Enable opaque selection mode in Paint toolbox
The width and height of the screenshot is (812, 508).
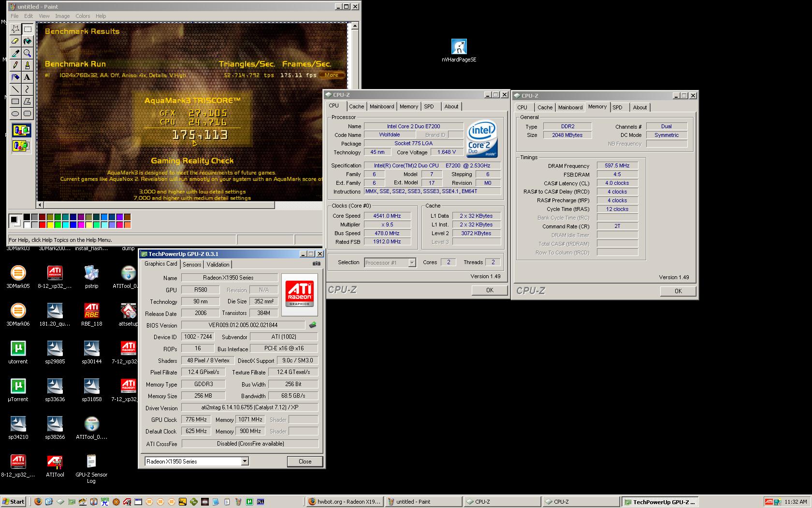click(21, 130)
